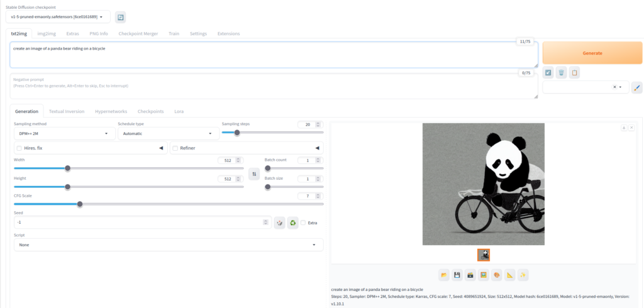Click the refresh checkpoint list icon
The width and height of the screenshot is (644, 308).
[121, 17]
